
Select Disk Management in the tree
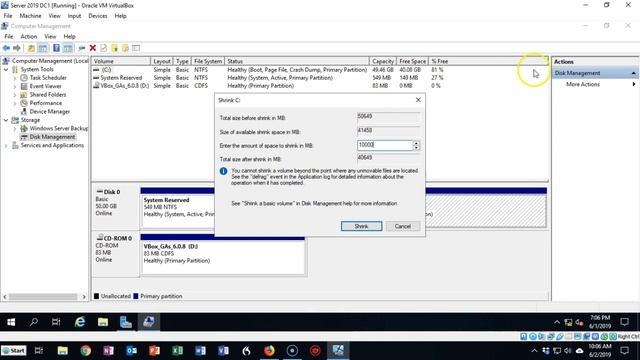(52, 137)
